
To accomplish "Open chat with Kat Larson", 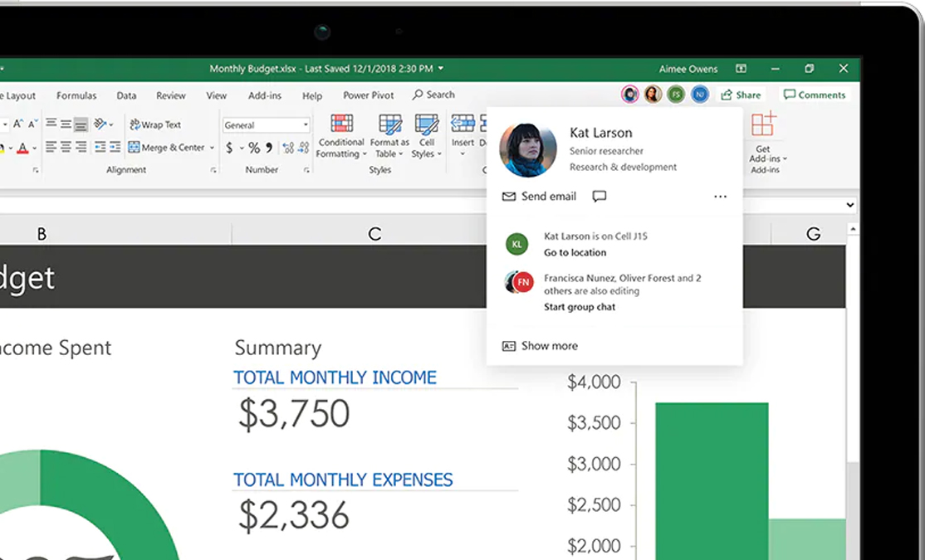I will point(600,197).
